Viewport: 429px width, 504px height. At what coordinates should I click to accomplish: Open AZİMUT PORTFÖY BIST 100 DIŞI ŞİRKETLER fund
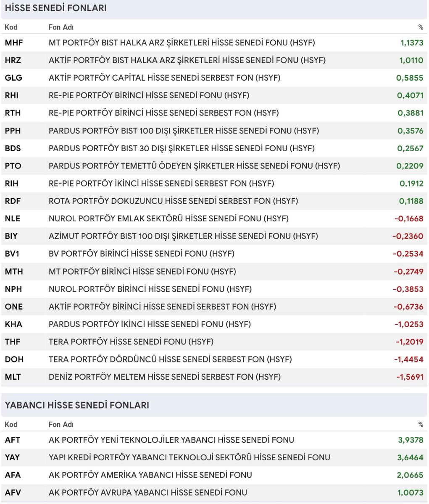[x=184, y=236]
